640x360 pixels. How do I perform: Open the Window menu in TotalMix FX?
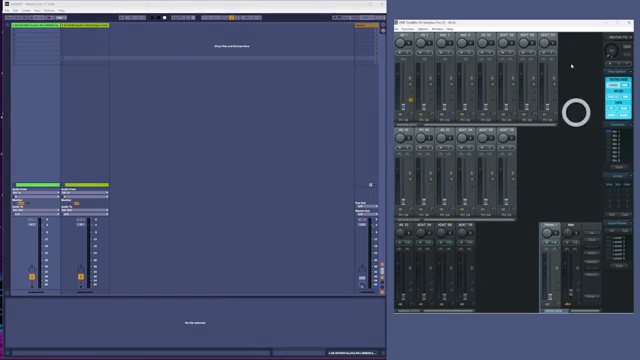pos(437,29)
